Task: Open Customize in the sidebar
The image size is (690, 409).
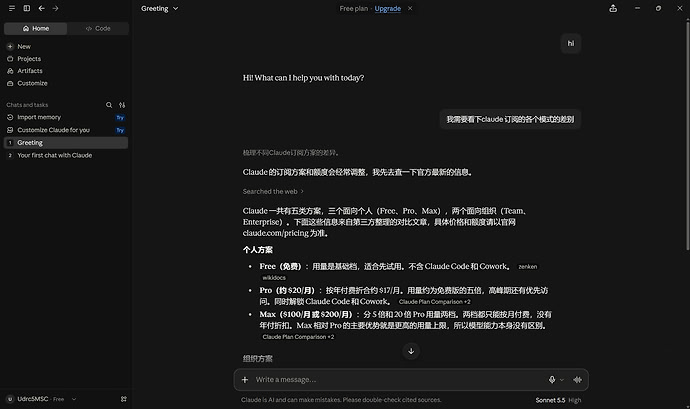Action: 66,83
